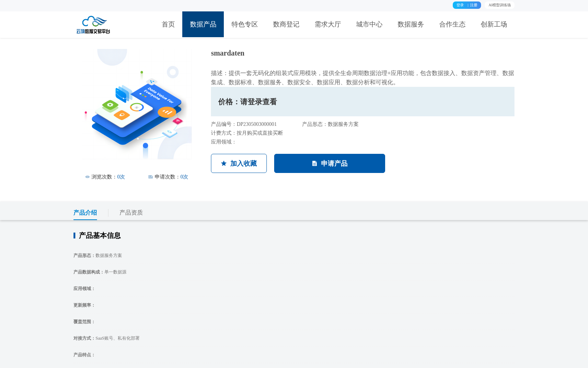
Task: Click the document icon in 申请产品
Action: 315,163
